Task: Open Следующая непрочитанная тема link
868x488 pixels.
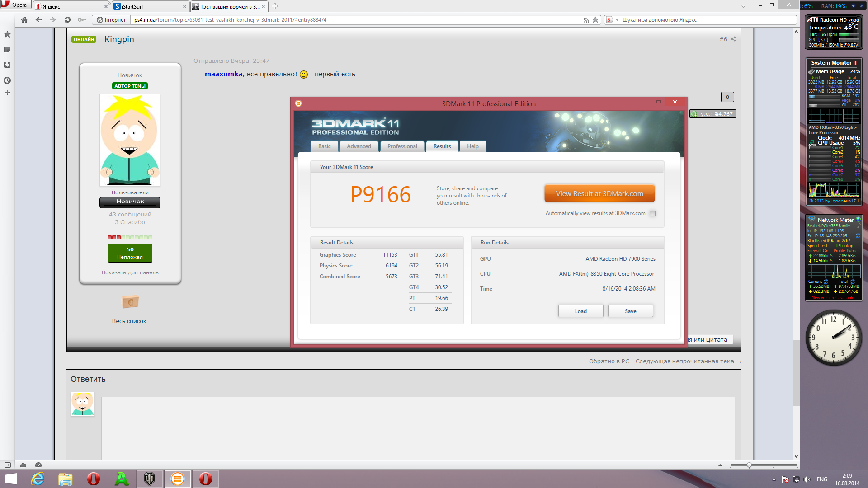Action: pyautogui.click(x=688, y=361)
